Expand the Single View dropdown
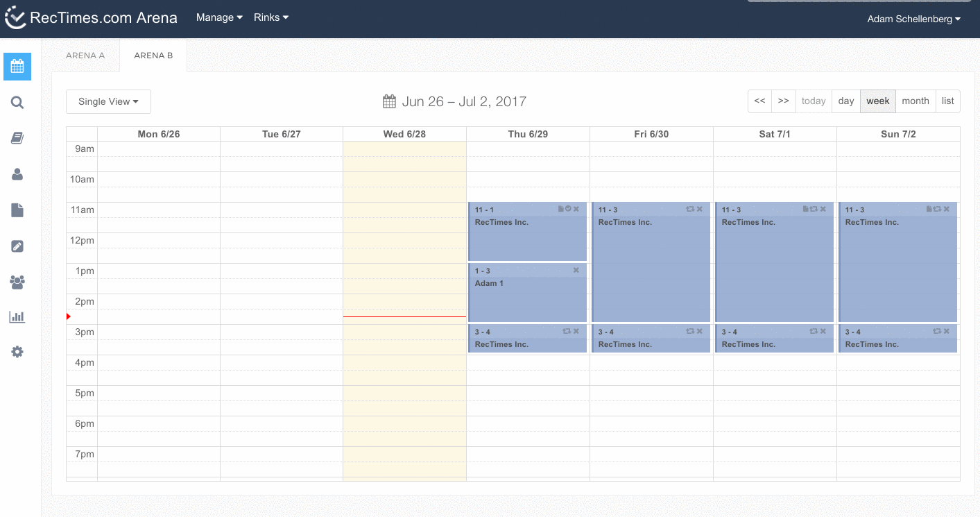Viewport: 980px width, 517px height. 108,101
